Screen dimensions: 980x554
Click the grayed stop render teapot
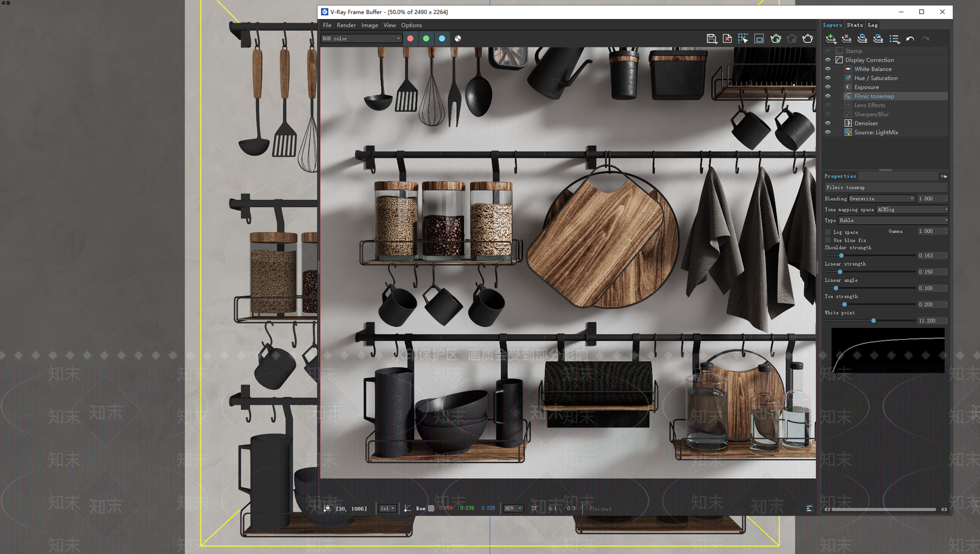coord(792,39)
